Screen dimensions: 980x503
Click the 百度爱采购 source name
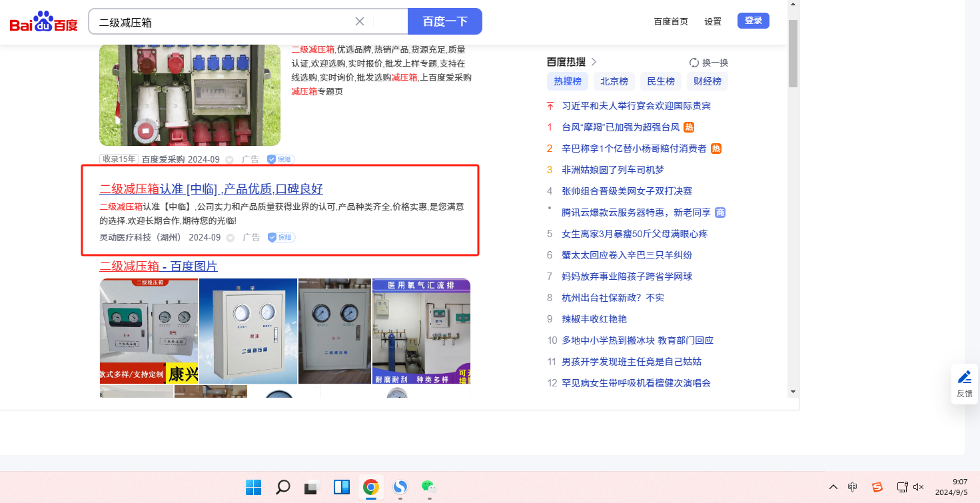(163, 160)
